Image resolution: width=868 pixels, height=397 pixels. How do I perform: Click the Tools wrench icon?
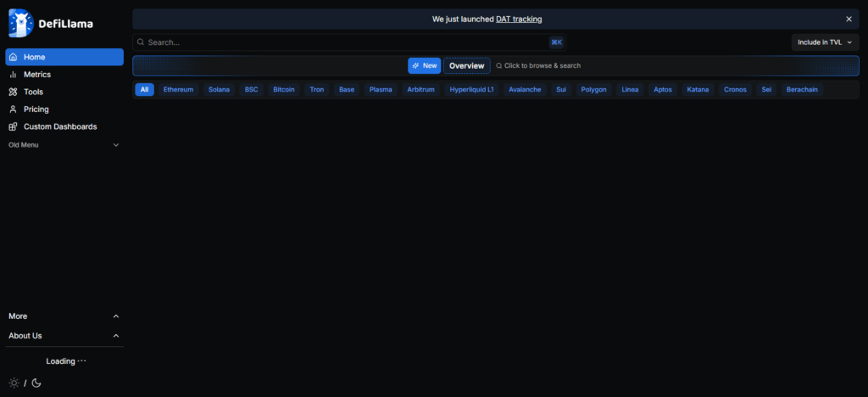click(14, 92)
